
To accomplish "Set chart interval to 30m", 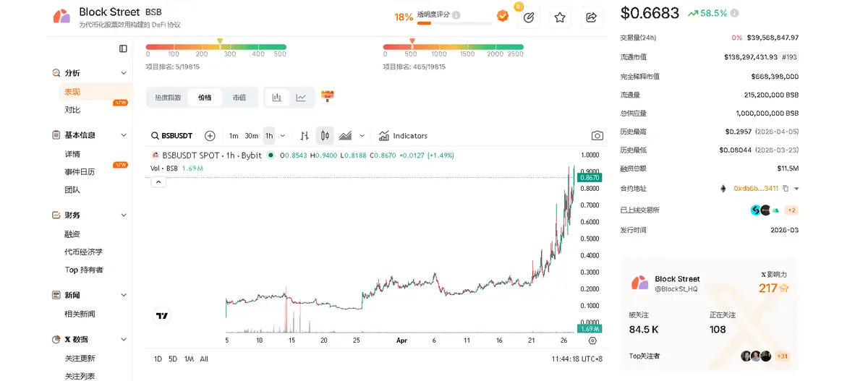I will coord(252,136).
